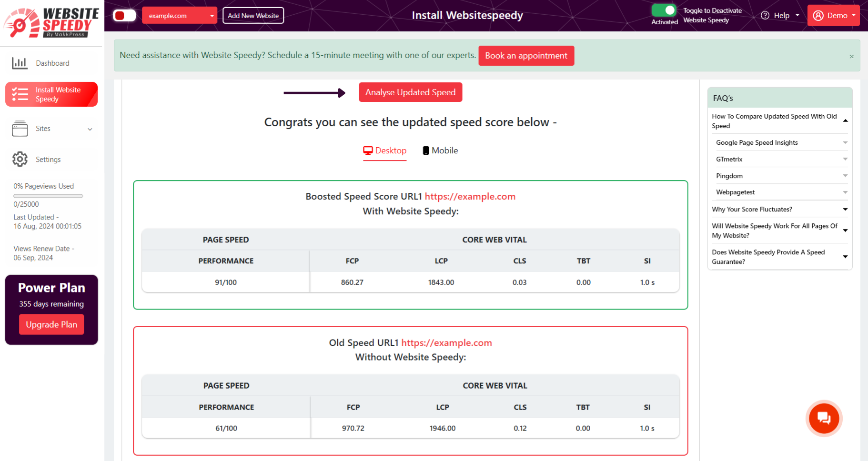Click the Website Speedy logo
This screenshot has width=868, height=461.
click(51, 22)
